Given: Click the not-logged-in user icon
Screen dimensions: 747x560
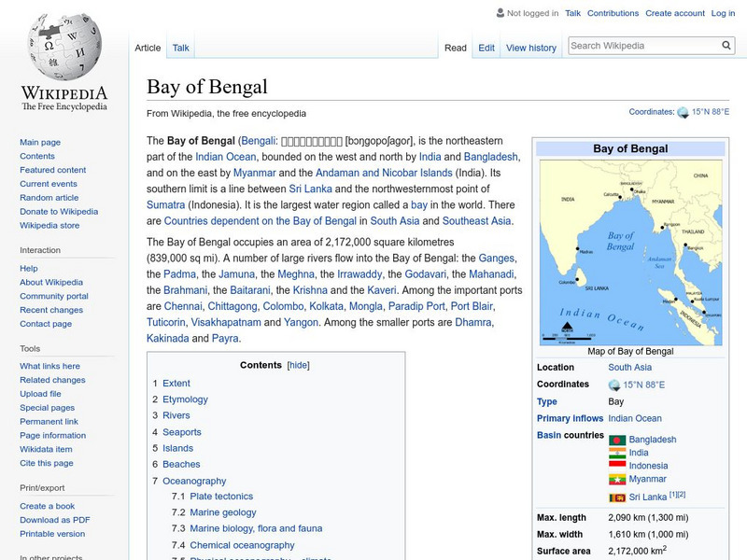Looking at the screenshot, I should coord(500,13).
